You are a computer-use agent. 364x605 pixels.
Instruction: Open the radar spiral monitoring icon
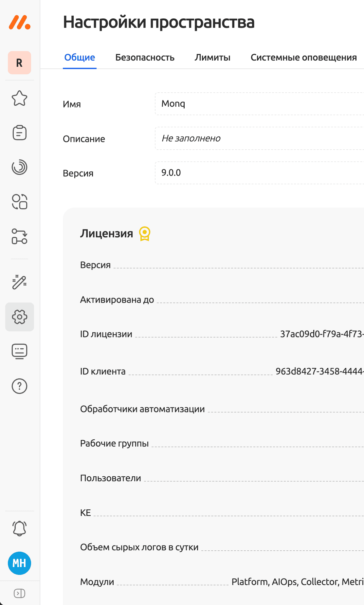pos(20,167)
